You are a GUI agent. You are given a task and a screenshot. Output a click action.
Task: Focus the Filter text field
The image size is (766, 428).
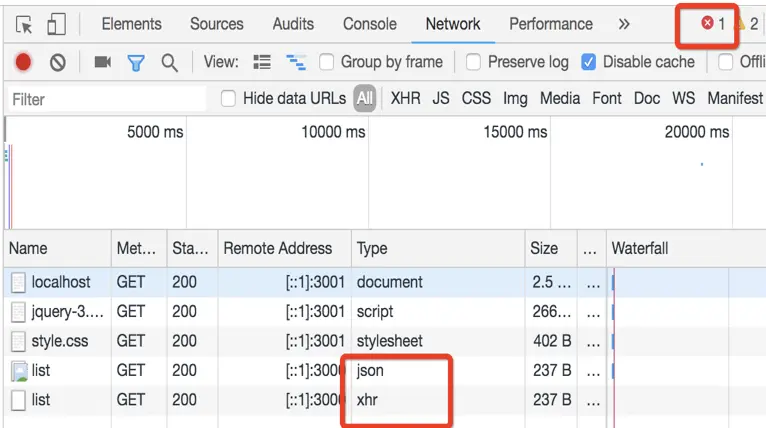coord(107,99)
